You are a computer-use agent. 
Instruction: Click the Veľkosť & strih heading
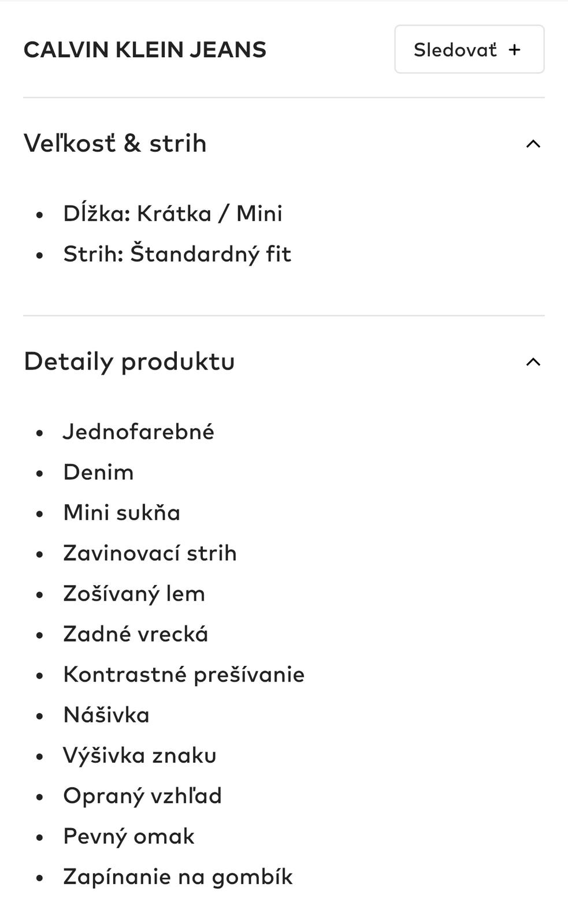115,143
